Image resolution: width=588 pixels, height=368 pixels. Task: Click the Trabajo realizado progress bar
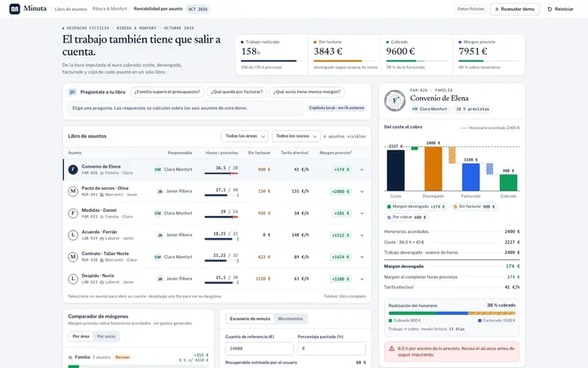click(271, 61)
